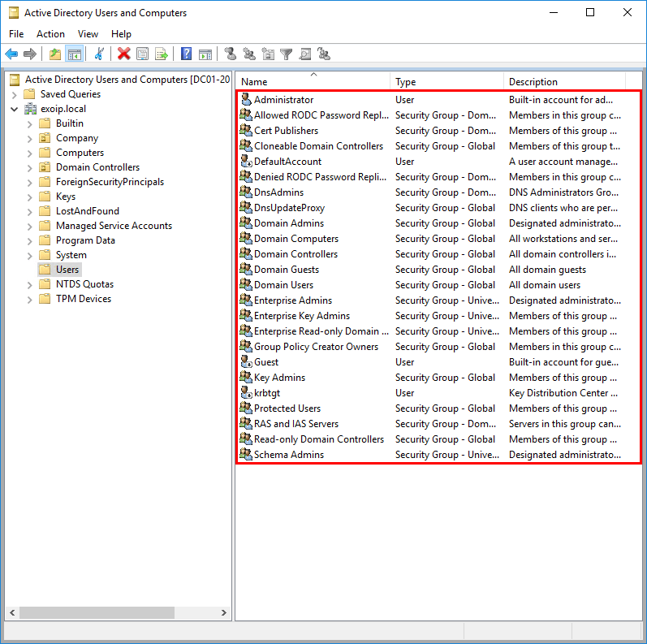The image size is (647, 644).
Task: Click the red Delete X icon
Action: click(x=123, y=54)
